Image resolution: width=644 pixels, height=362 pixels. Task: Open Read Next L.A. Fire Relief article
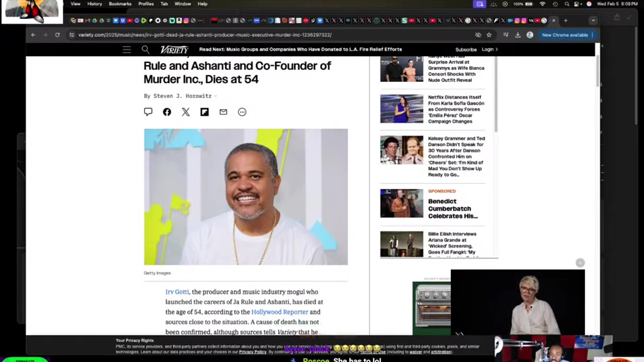click(x=300, y=49)
